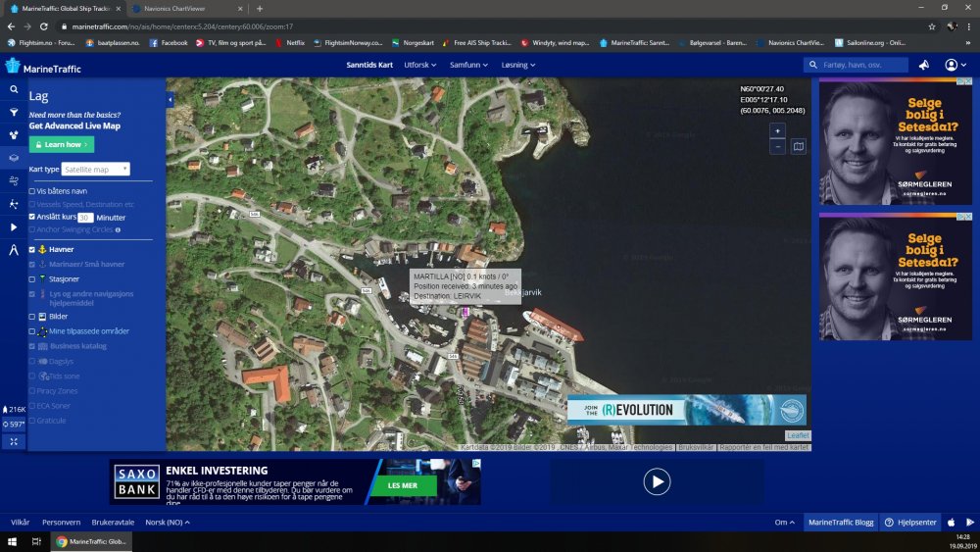Open the Netflix bookmark
The height and width of the screenshot is (552, 980).
click(290, 43)
